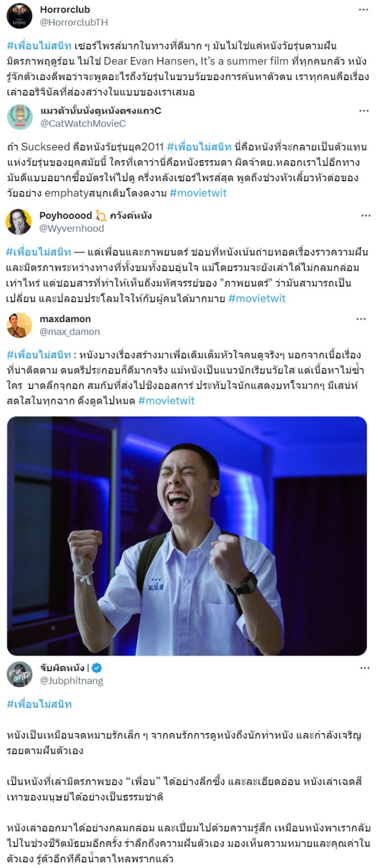Screen dimensions: 376x868
Task: Click the CatWatchMovieC profile avatar
Action: click(20, 117)
